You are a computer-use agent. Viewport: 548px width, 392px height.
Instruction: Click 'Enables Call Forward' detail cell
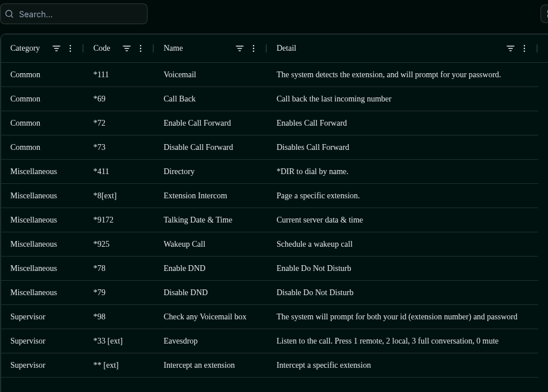point(312,123)
